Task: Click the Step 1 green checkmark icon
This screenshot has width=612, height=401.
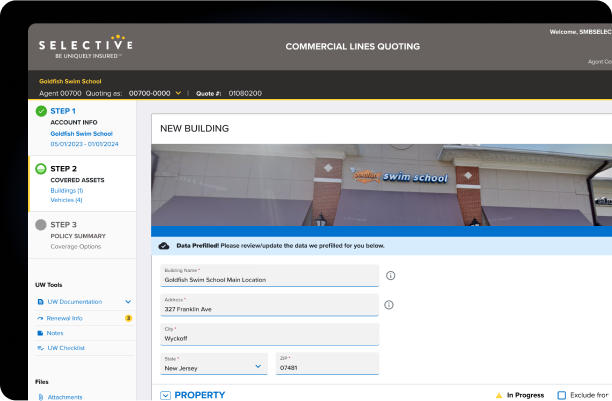Action: click(x=41, y=111)
